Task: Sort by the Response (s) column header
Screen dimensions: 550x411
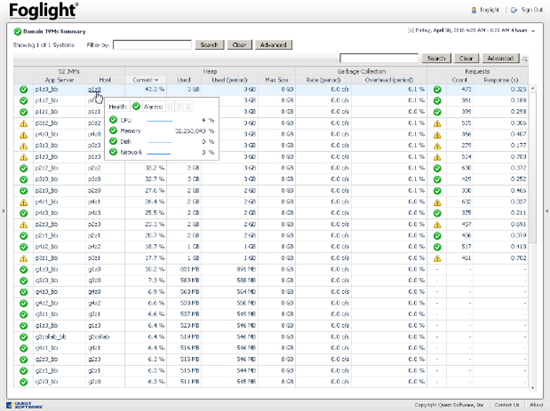Action: click(501, 80)
